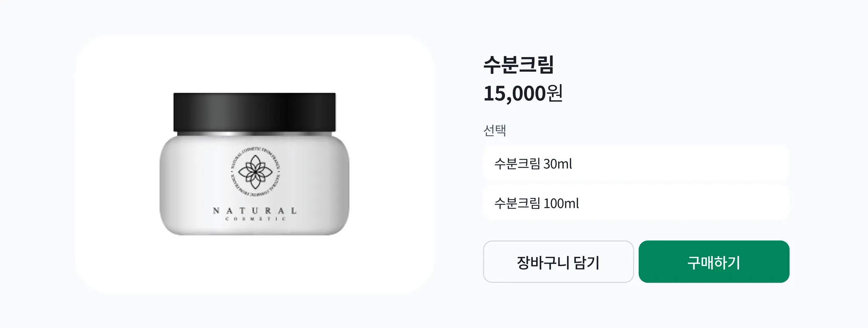Click the NATURAL text on the jar
Screen dimensions: 868x328
pos(255,210)
